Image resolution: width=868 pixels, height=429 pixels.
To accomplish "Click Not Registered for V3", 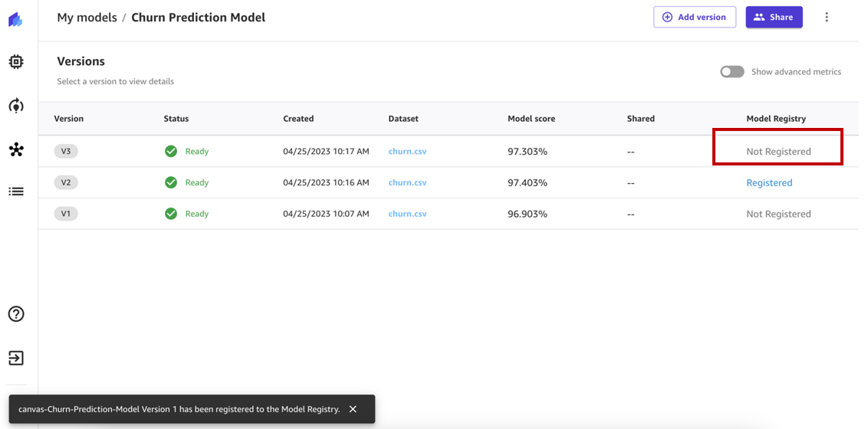I will [x=778, y=152].
